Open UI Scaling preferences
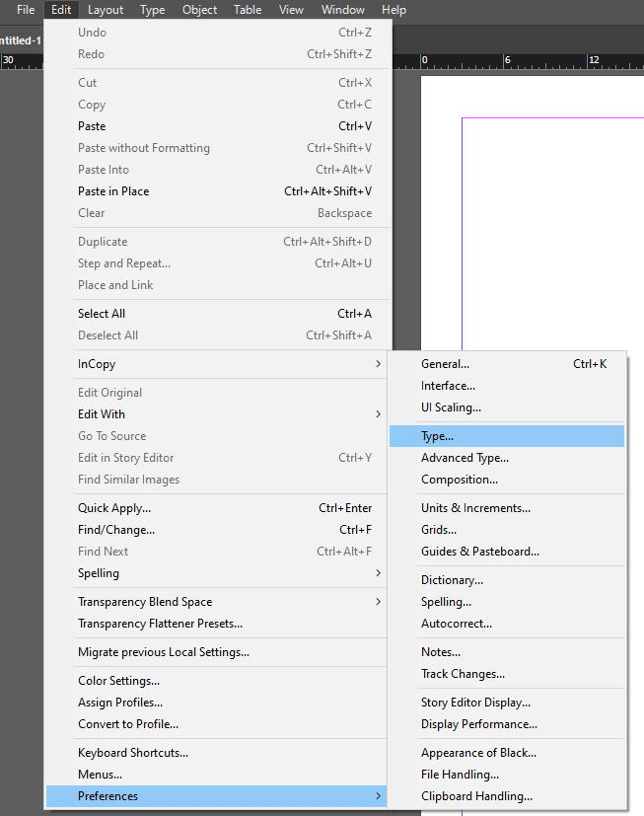This screenshot has height=816, width=644. 507,408
